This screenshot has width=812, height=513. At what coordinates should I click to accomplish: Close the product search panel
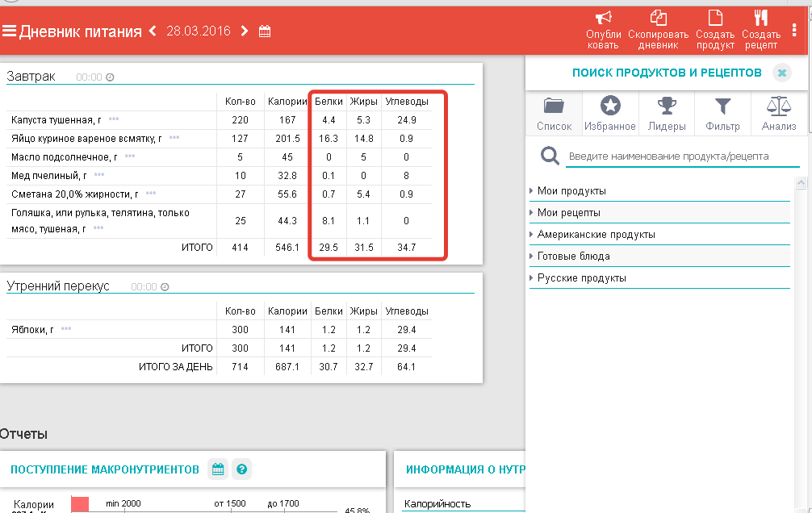coord(781,73)
